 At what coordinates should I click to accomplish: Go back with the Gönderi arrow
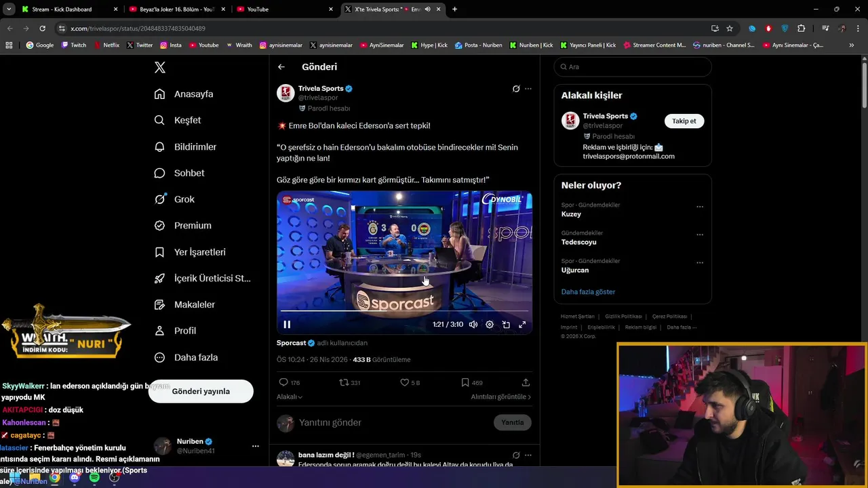point(281,67)
